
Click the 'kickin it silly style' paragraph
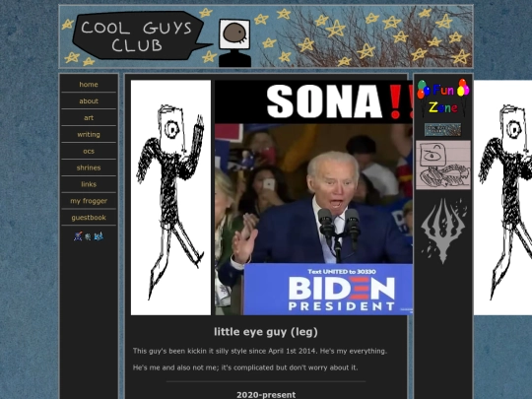[260, 351]
